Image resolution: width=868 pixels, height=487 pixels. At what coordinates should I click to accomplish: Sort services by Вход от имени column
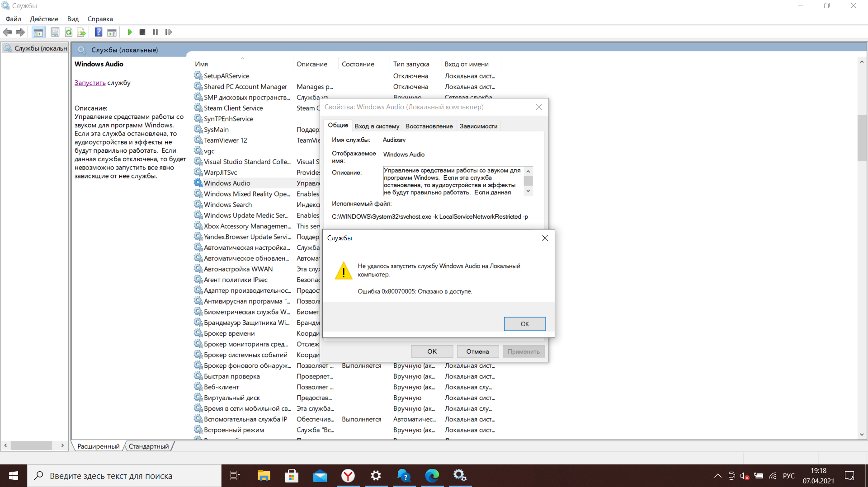point(471,64)
